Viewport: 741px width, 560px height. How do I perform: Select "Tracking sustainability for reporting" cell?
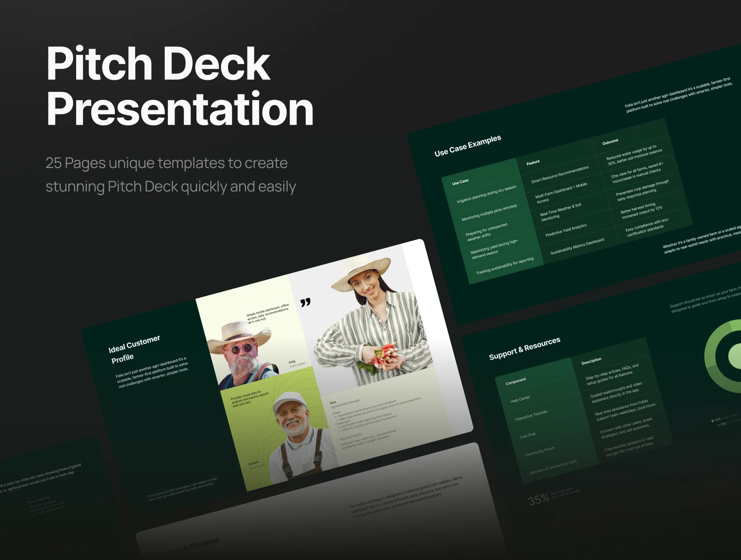pos(505,266)
